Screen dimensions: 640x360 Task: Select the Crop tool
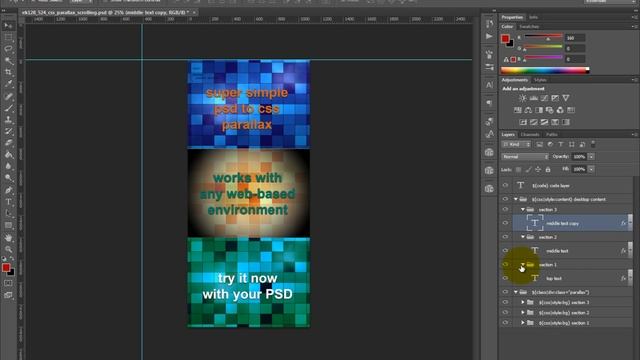tap(8, 72)
